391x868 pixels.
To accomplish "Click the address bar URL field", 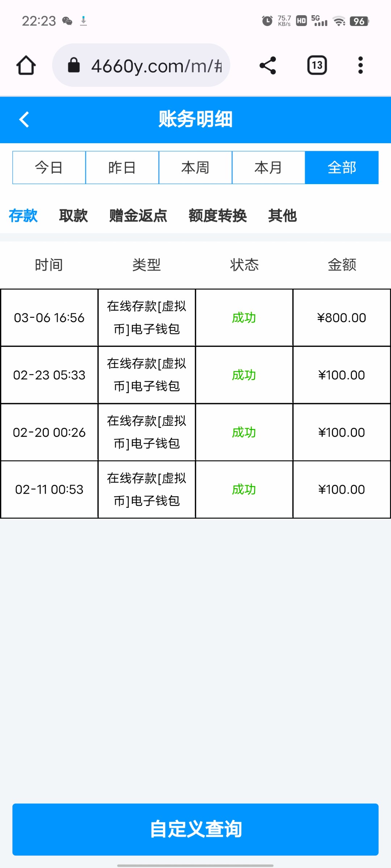I will point(156,66).
